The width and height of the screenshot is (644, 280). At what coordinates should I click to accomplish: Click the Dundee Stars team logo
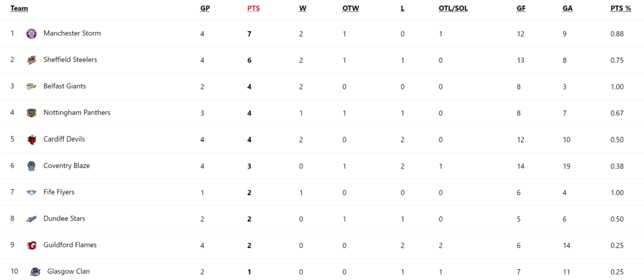31,219
